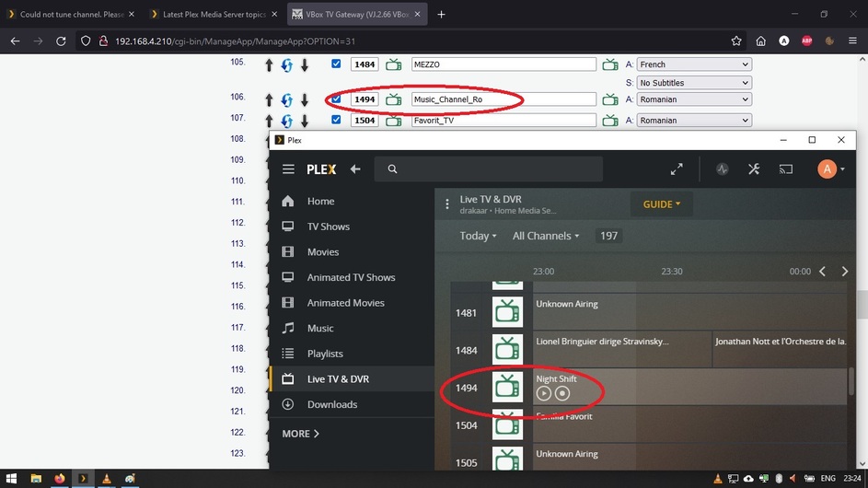Image resolution: width=868 pixels, height=488 pixels.
Task: Open Jonathan Nott et l'Orchestre airing
Action: click(x=780, y=350)
